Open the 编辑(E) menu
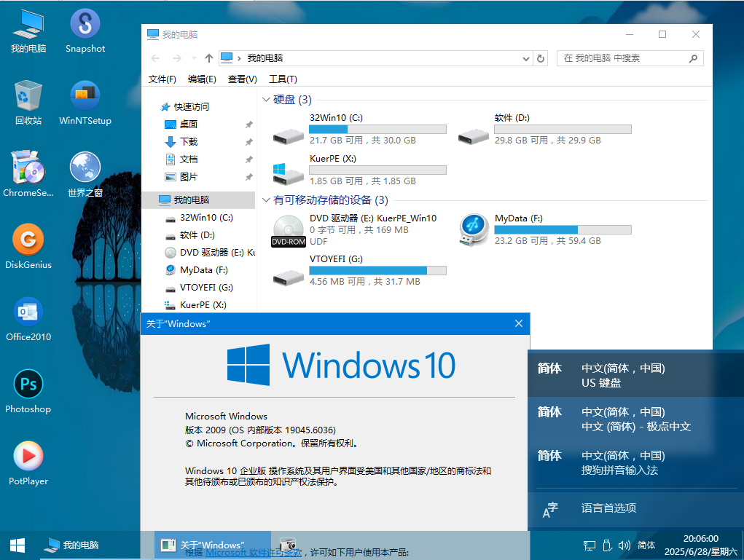Screen dimensions: 744x560 tap(202, 79)
